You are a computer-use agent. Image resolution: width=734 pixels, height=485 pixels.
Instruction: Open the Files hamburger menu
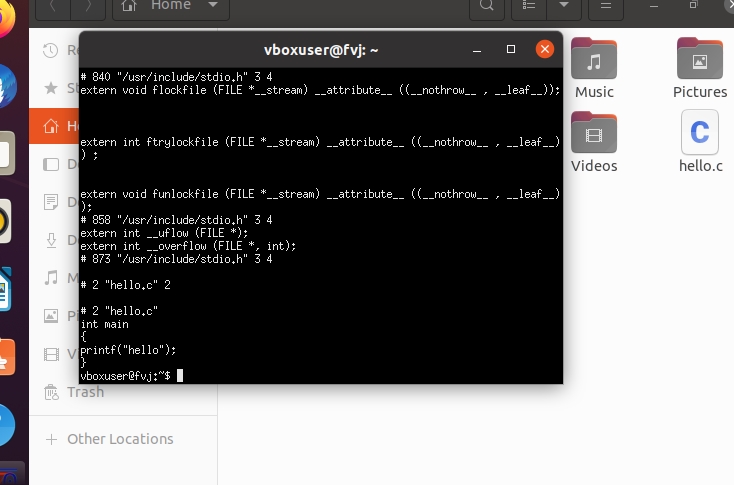(606, 7)
